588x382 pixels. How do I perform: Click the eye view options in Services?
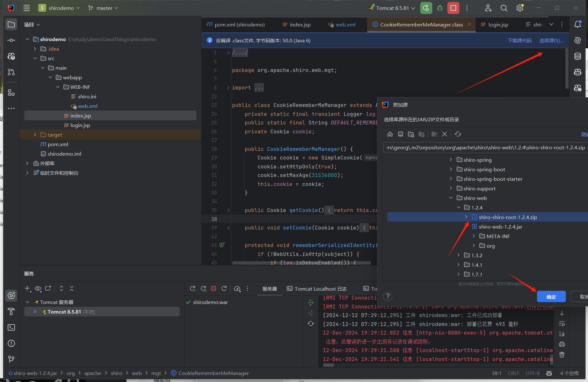coord(38,288)
